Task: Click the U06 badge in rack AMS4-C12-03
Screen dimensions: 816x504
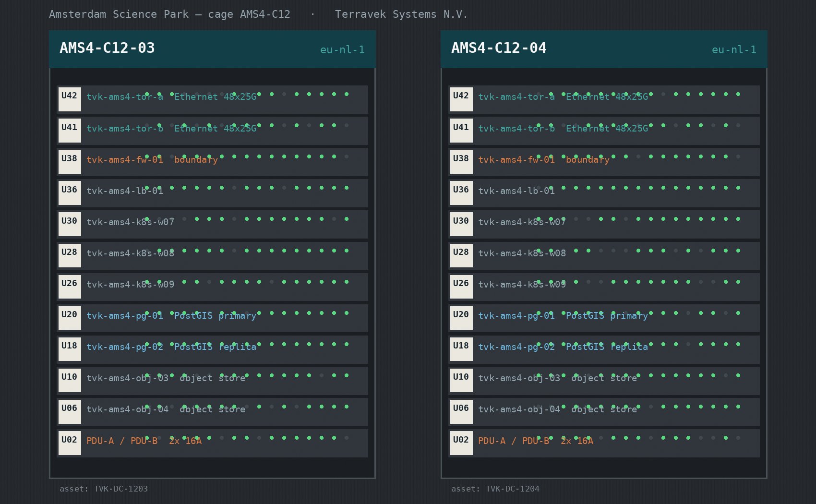Action: (70, 411)
